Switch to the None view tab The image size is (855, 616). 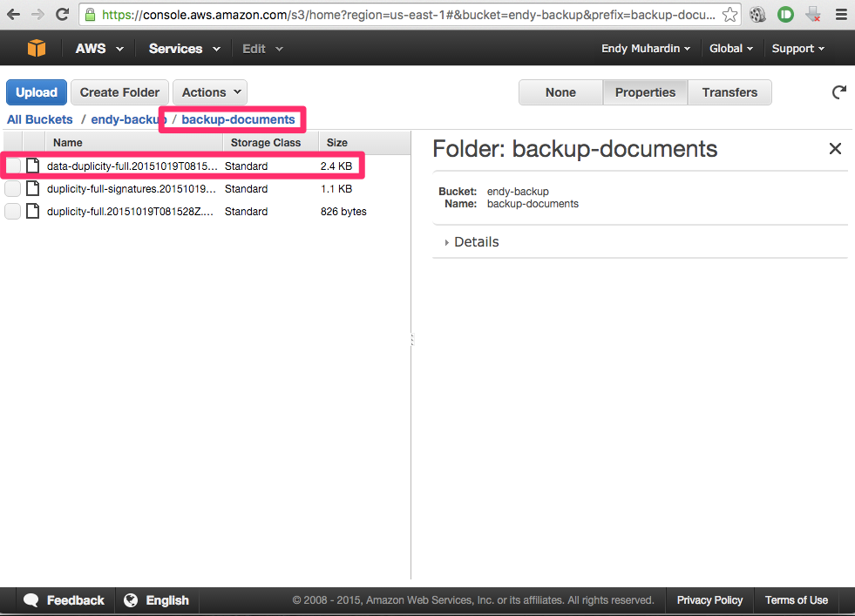(560, 92)
